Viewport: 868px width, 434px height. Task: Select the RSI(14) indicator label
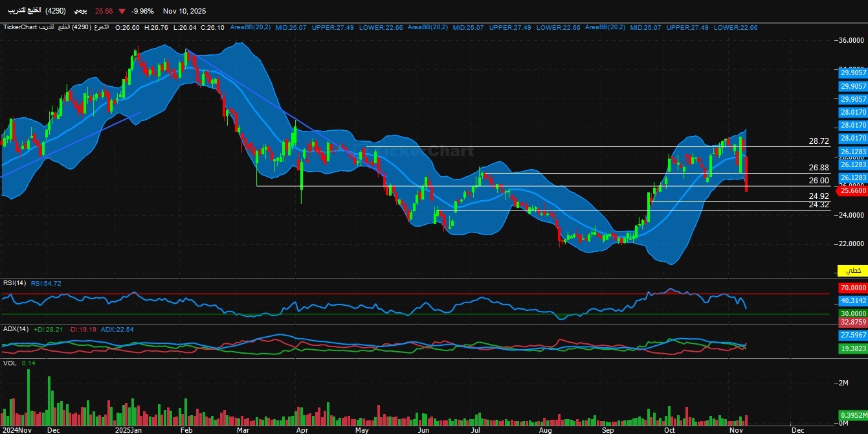(x=14, y=283)
